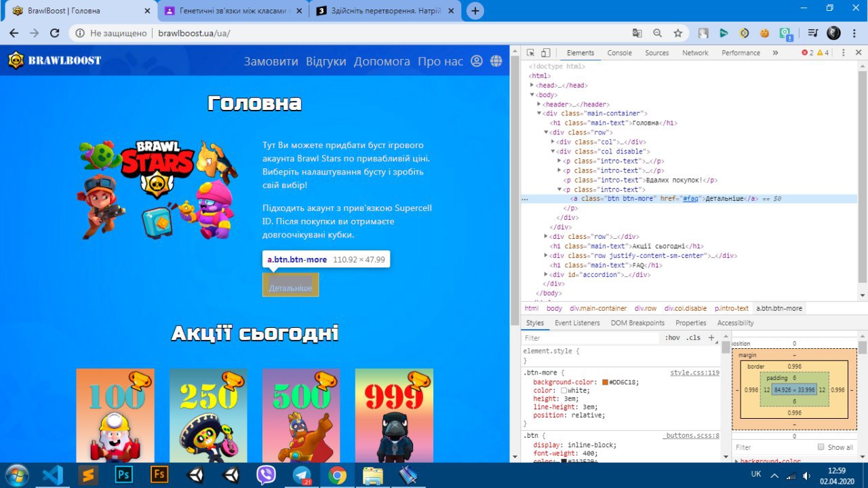Reload the page
The image size is (868, 488).
(55, 33)
